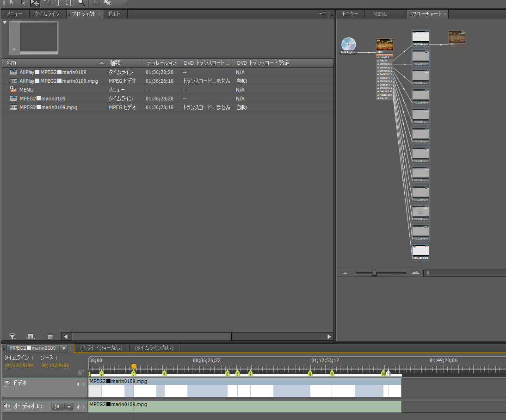This screenshot has width=506, height=420.
Task: Click the Video track next arrow
Action: point(84,383)
